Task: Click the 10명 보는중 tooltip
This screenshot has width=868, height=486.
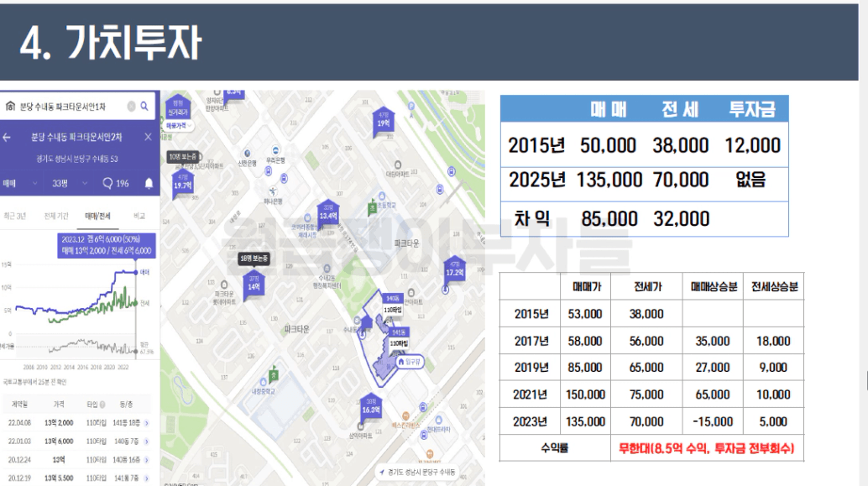Action: 184,157
